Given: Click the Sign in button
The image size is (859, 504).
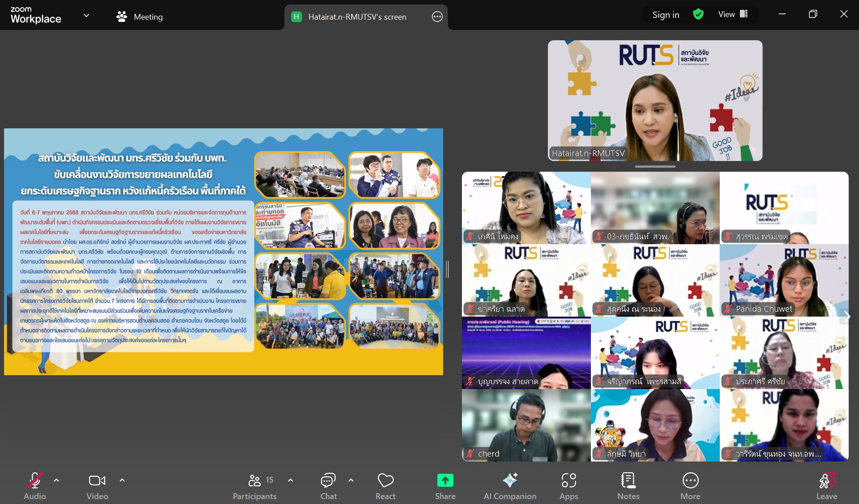Looking at the screenshot, I should pyautogui.click(x=666, y=15).
